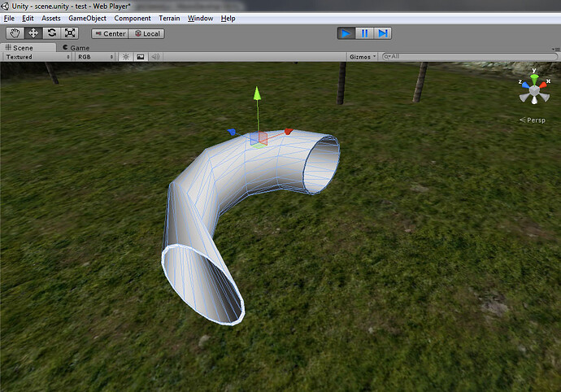Open the Help menu
The image size is (561, 392).
pyautogui.click(x=228, y=18)
